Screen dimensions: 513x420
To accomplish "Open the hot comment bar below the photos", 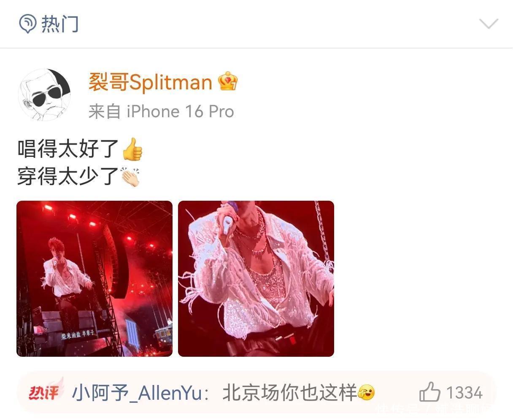I will 256,393.
